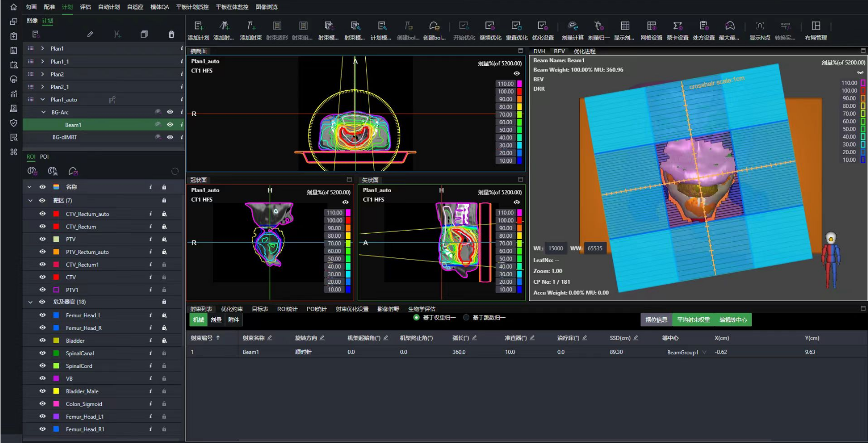Click the 摆位信息 button
The width and height of the screenshot is (868, 443).
656,320
